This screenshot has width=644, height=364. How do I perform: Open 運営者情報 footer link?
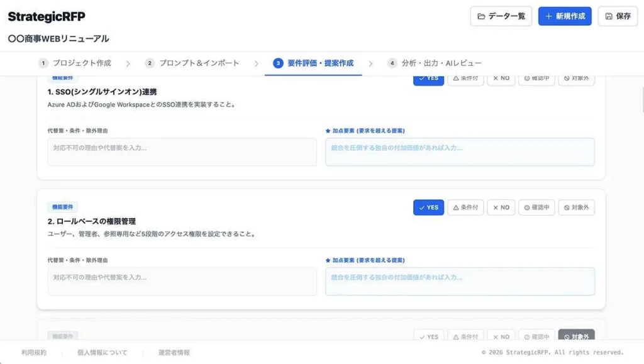point(174,353)
